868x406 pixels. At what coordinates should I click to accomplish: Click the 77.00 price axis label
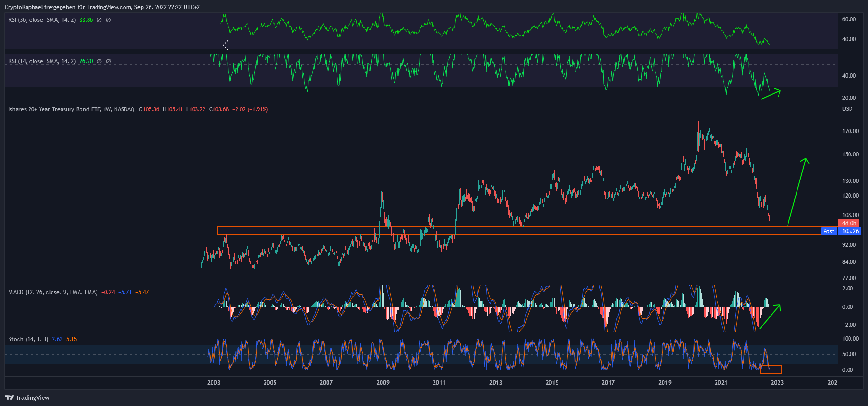point(849,278)
